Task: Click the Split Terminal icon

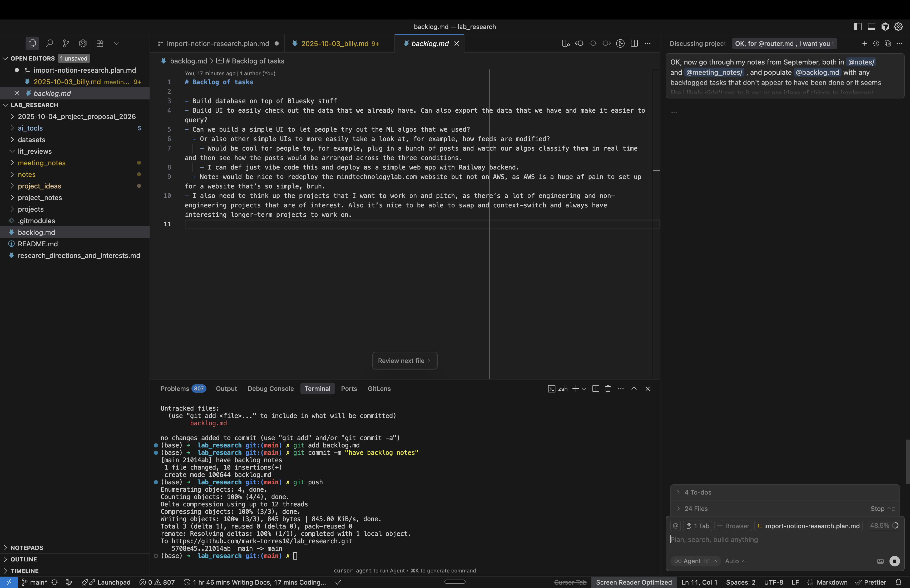Action: pyautogui.click(x=595, y=389)
